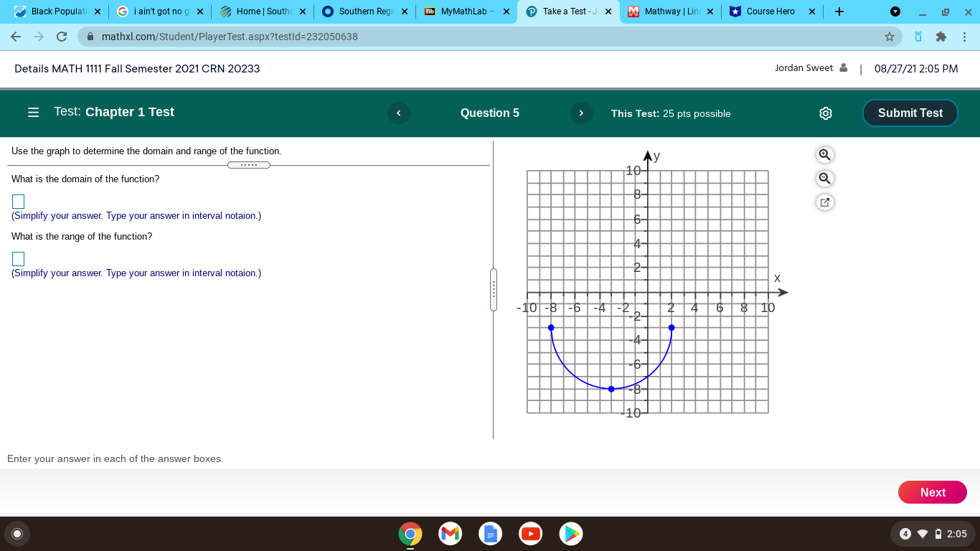Open the Chrome extensions puzzle icon
The image size is (980, 551).
pos(941,37)
